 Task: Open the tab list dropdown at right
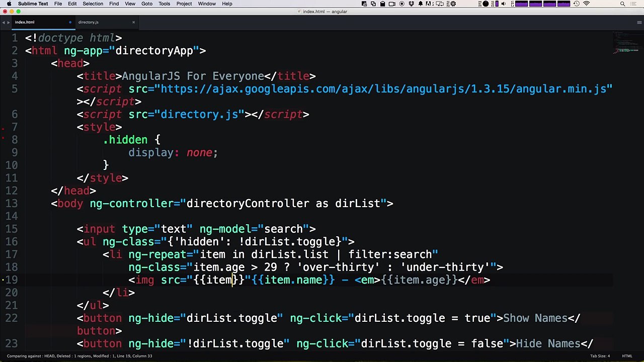tap(640, 22)
